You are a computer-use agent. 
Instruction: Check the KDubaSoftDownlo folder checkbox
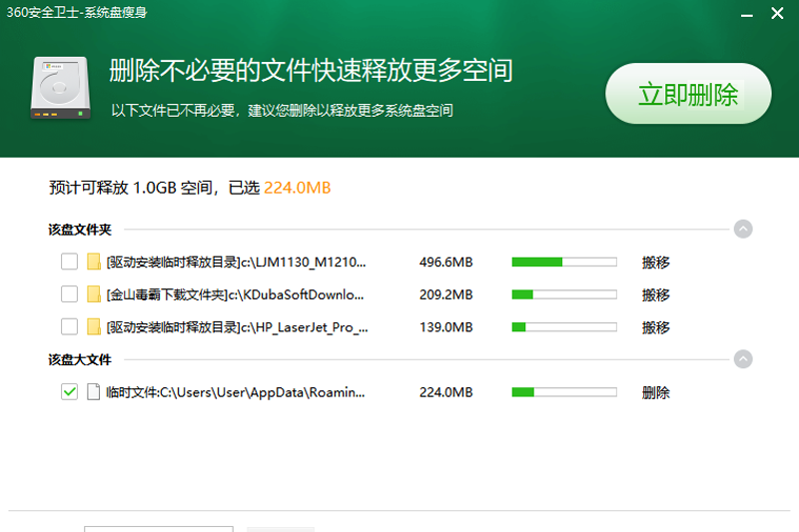(x=69, y=294)
